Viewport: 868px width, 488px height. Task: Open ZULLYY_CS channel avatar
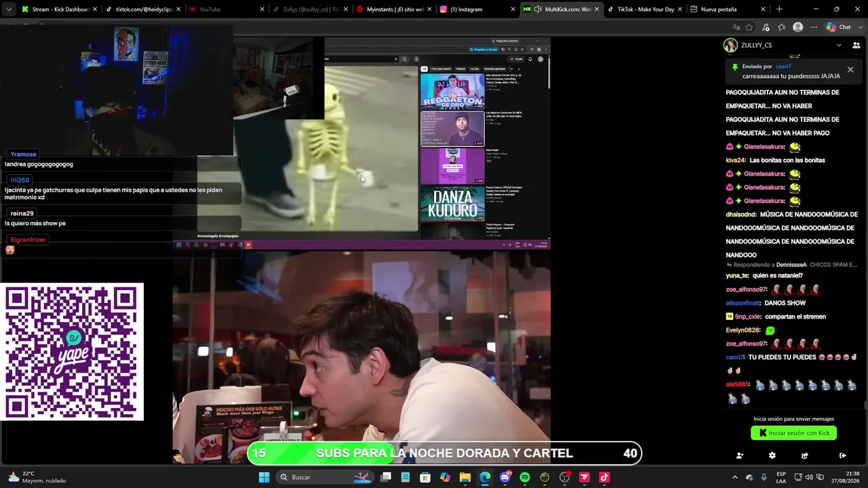[x=730, y=45]
